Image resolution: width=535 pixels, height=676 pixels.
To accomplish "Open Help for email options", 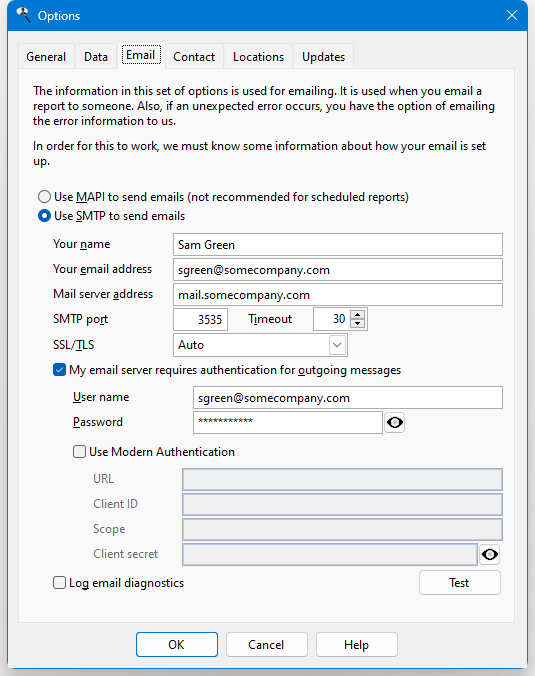I will coord(357,645).
